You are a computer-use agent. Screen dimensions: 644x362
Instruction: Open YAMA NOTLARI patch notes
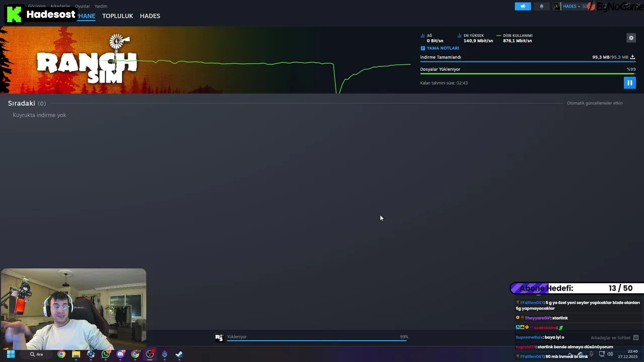(443, 48)
